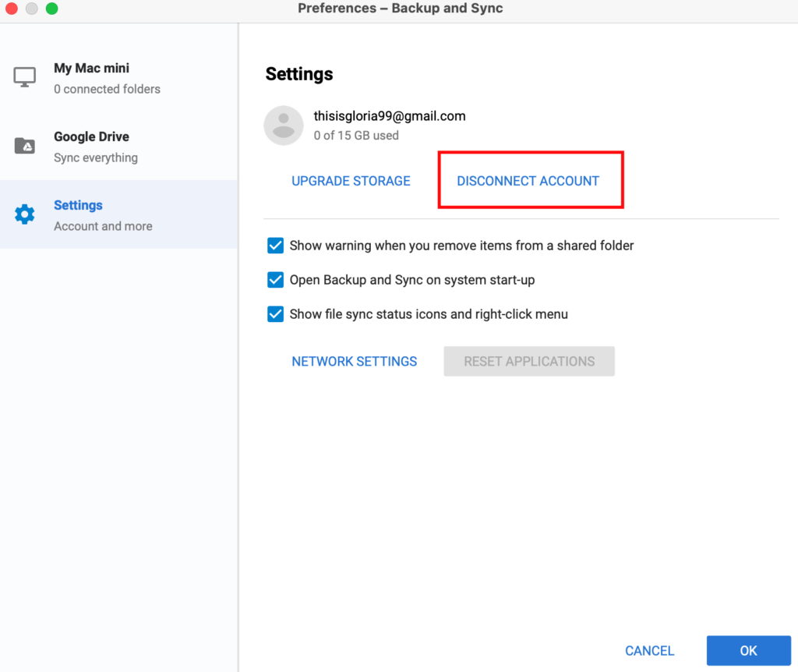This screenshot has width=798, height=672.
Task: Click the Settings gear icon in sidebar
Action: tap(25, 214)
